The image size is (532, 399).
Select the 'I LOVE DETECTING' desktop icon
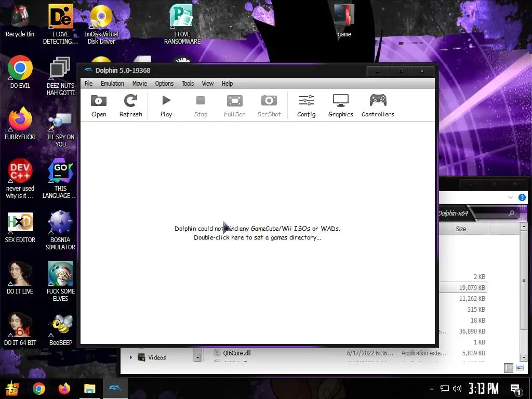tap(60, 24)
